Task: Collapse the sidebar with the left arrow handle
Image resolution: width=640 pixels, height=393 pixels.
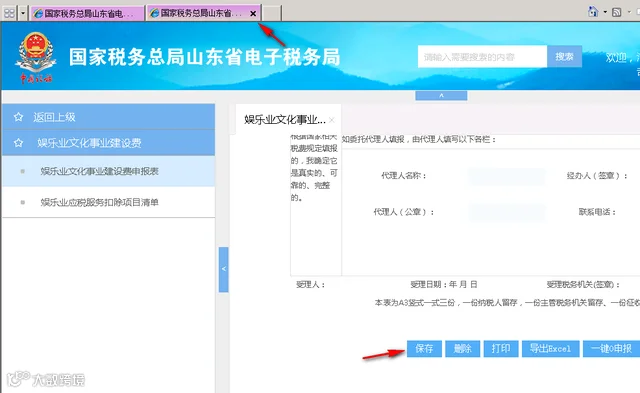Action: (223, 269)
